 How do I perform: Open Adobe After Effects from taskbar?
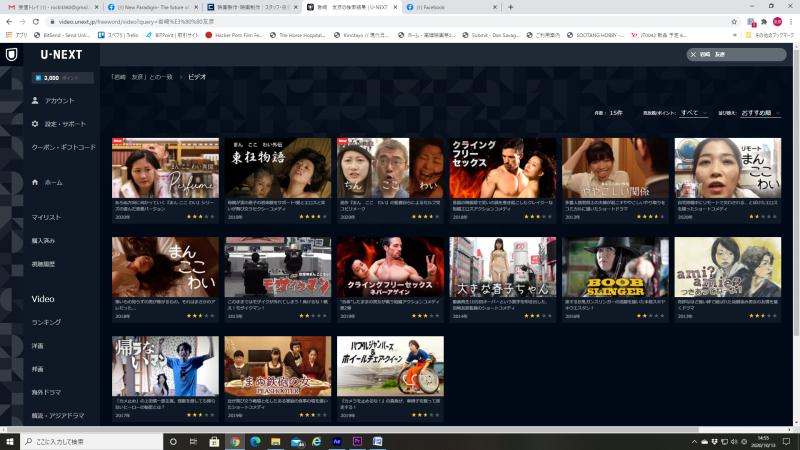[337, 441]
